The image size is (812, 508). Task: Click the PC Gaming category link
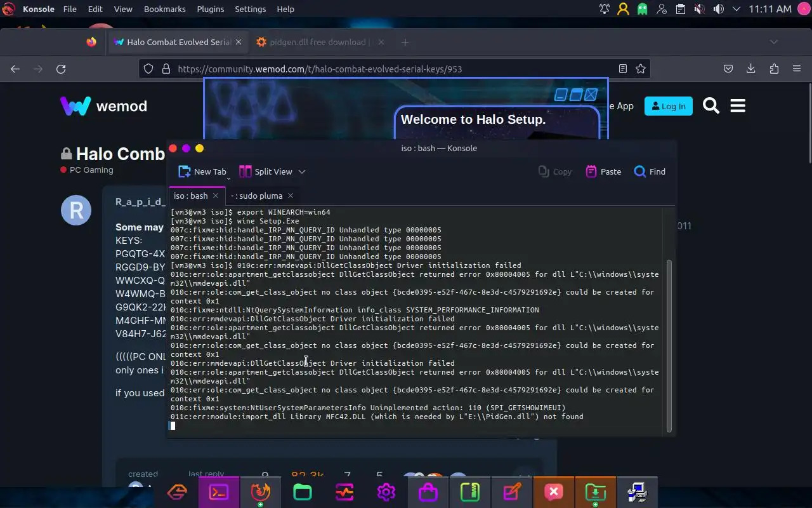click(91, 170)
